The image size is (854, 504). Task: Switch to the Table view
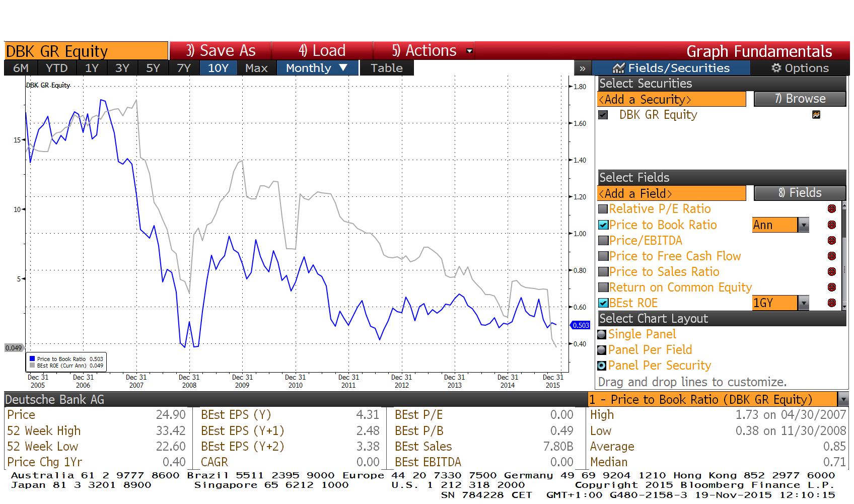click(387, 68)
